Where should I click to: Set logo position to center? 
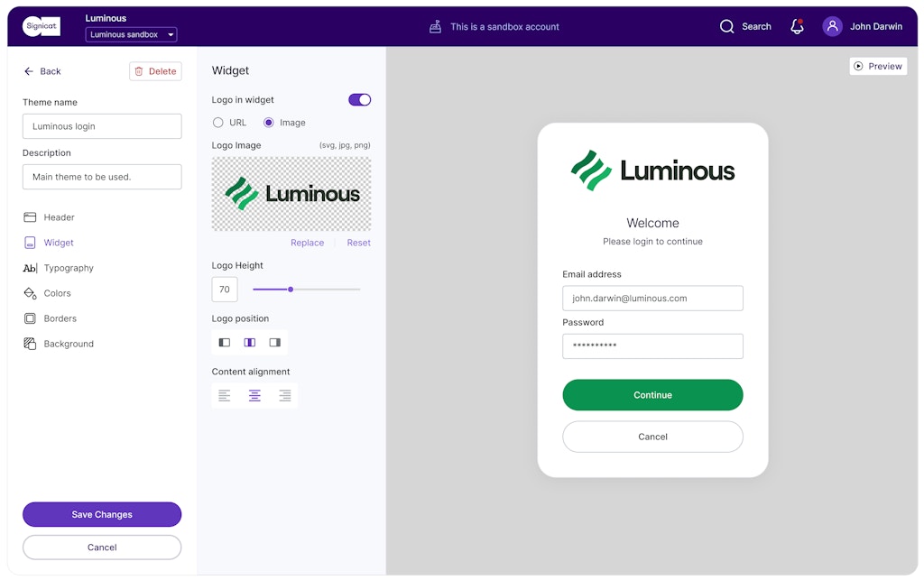(250, 343)
